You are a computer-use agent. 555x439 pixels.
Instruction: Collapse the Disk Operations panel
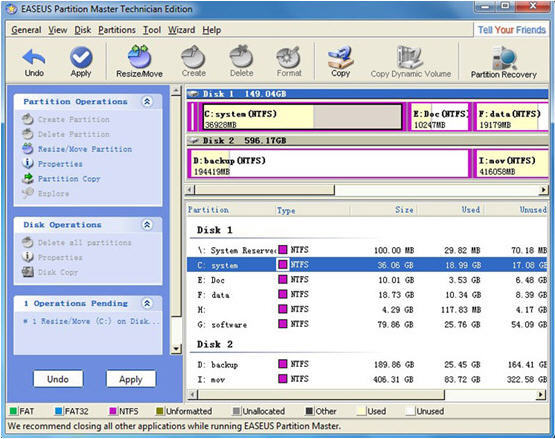147,225
